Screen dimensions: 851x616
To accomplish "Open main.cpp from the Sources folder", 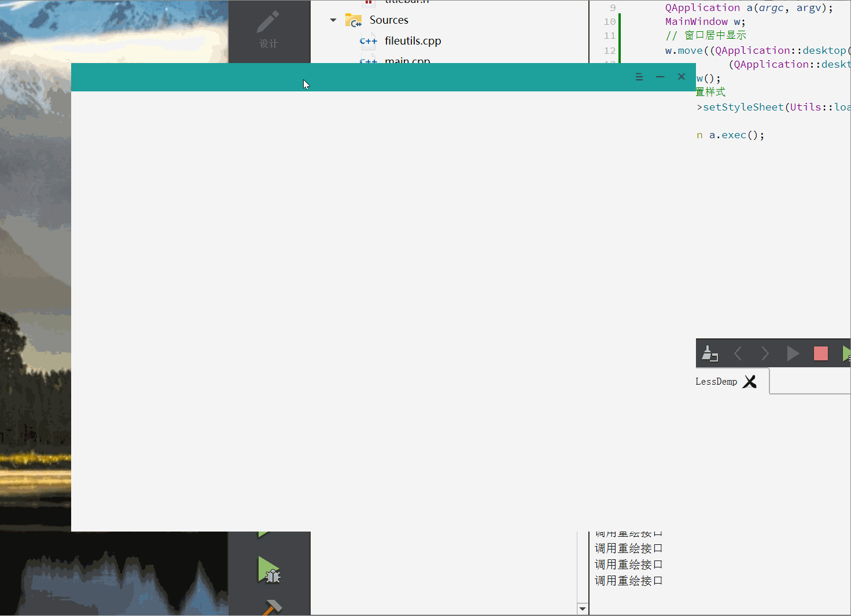I will click(407, 60).
